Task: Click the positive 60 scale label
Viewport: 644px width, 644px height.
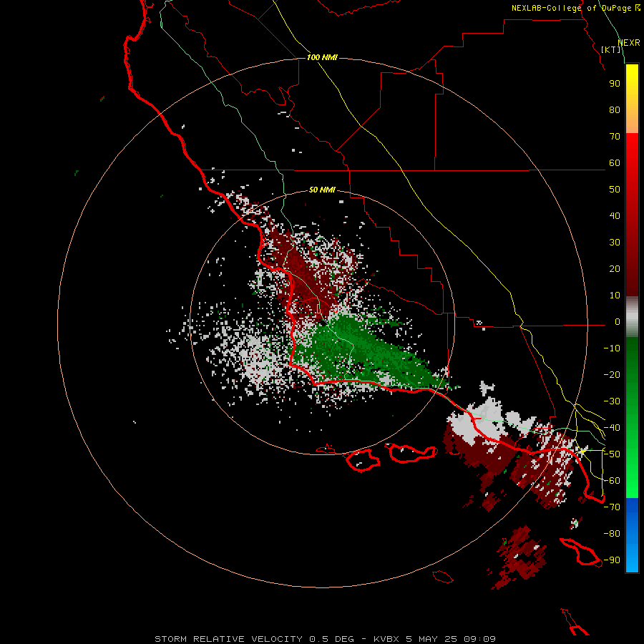Action: [x=615, y=163]
